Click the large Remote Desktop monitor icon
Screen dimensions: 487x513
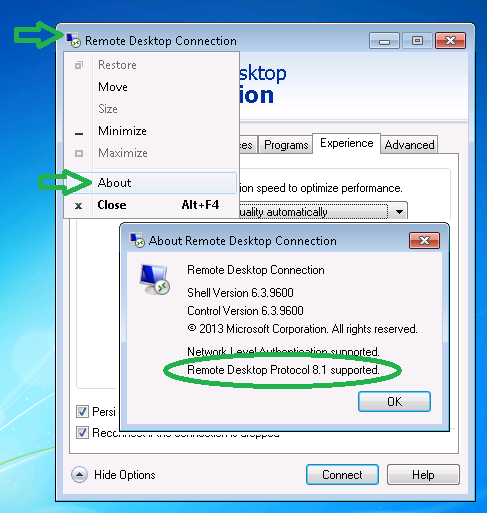(x=155, y=279)
